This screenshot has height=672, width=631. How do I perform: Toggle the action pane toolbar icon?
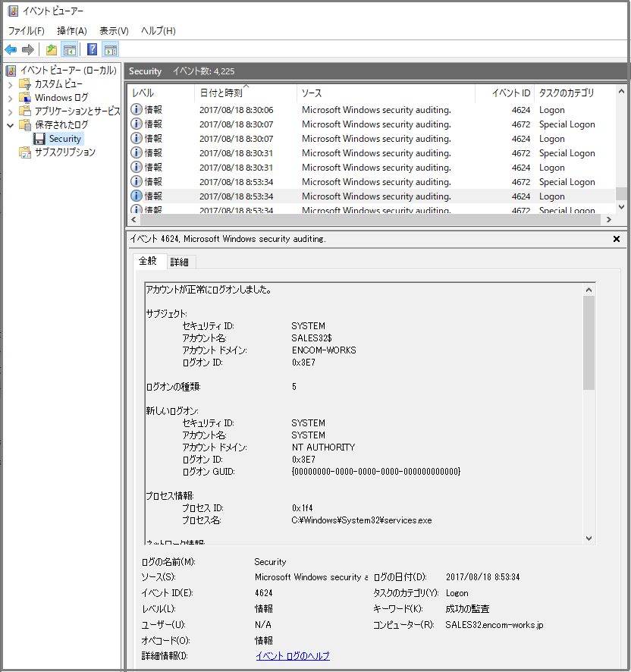point(111,50)
